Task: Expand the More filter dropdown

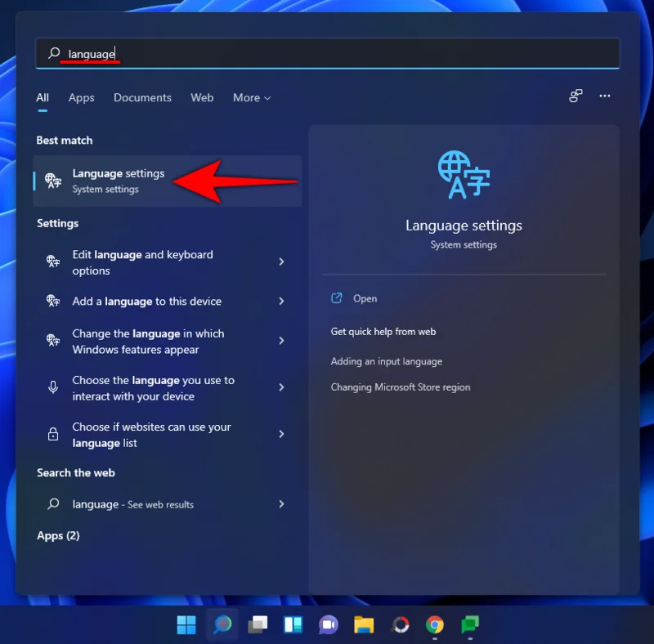Action: tap(251, 97)
